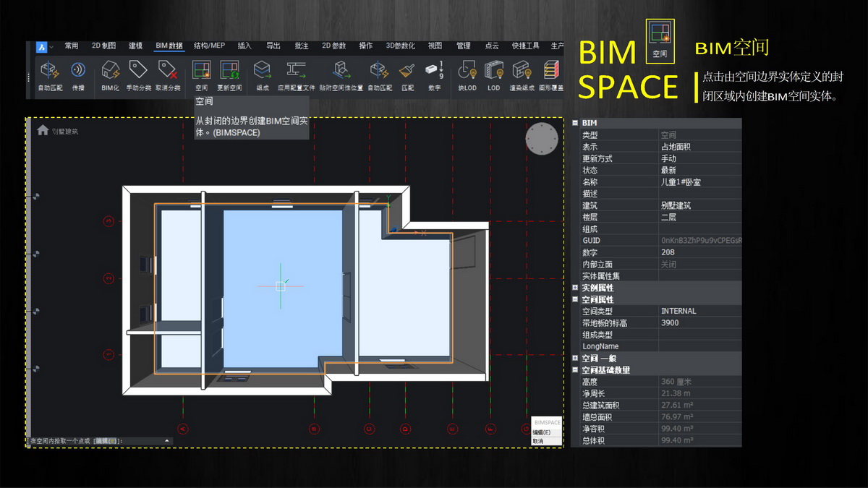
Task: Click the 别墅建筑 breadcrumb label
Action: (x=65, y=132)
